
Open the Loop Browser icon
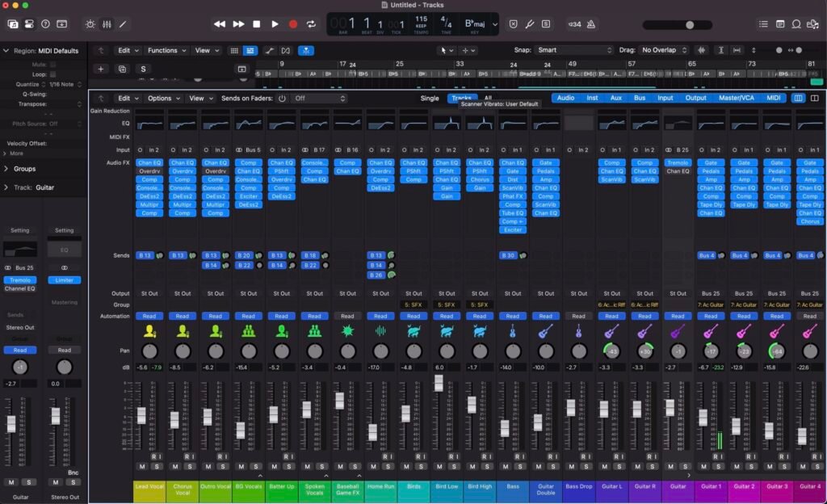796,24
